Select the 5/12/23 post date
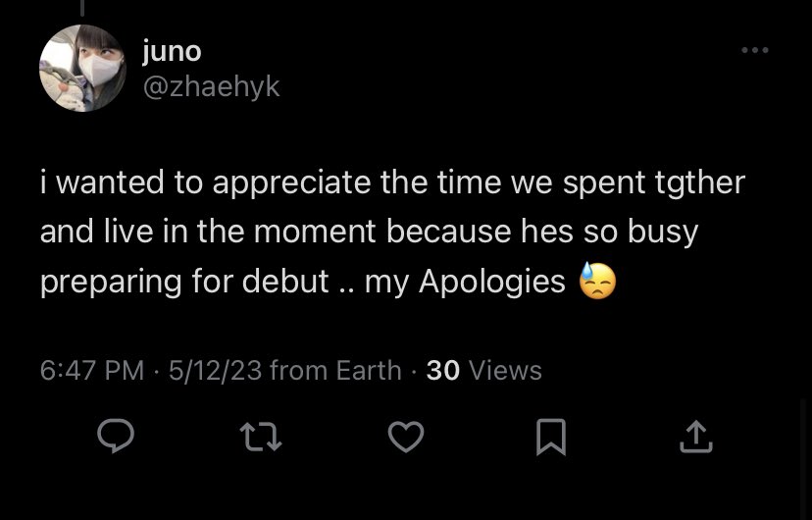The height and width of the screenshot is (520, 812). 215,370
